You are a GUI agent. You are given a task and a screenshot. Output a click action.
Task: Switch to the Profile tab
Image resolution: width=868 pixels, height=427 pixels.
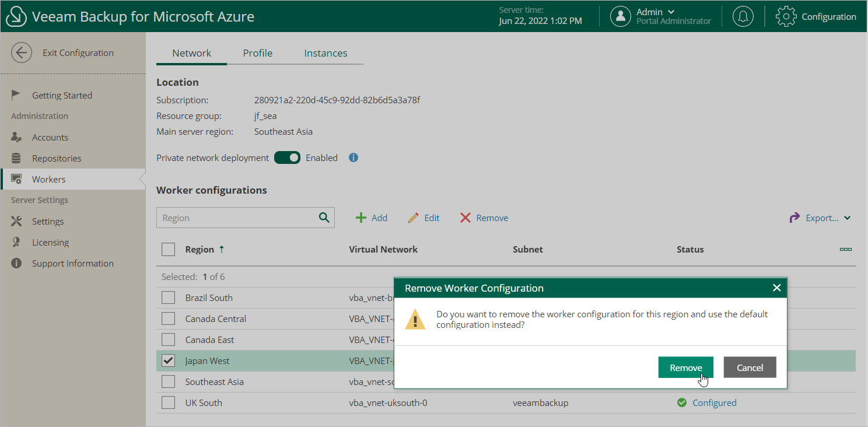[x=258, y=53]
